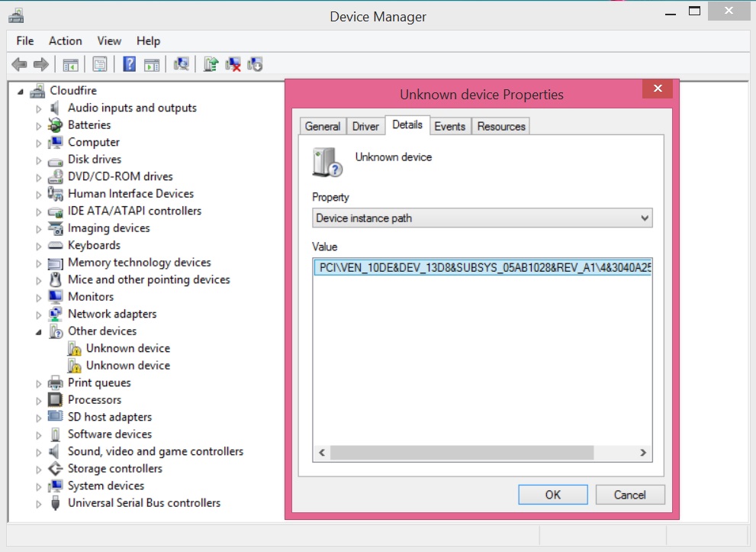Open the Property dropdown showing Device instance path
Screen dimensions: 756x552
[482, 218]
